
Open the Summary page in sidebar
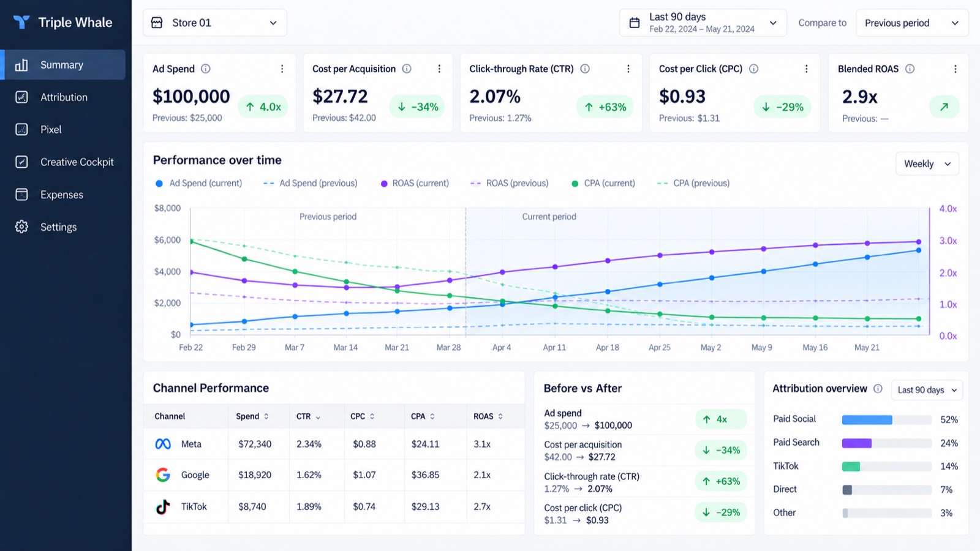62,65
